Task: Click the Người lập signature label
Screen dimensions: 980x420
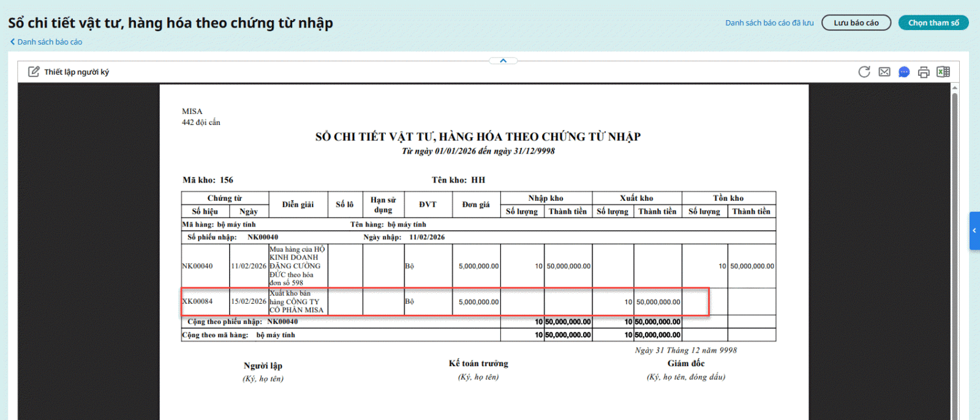Action: click(x=263, y=366)
